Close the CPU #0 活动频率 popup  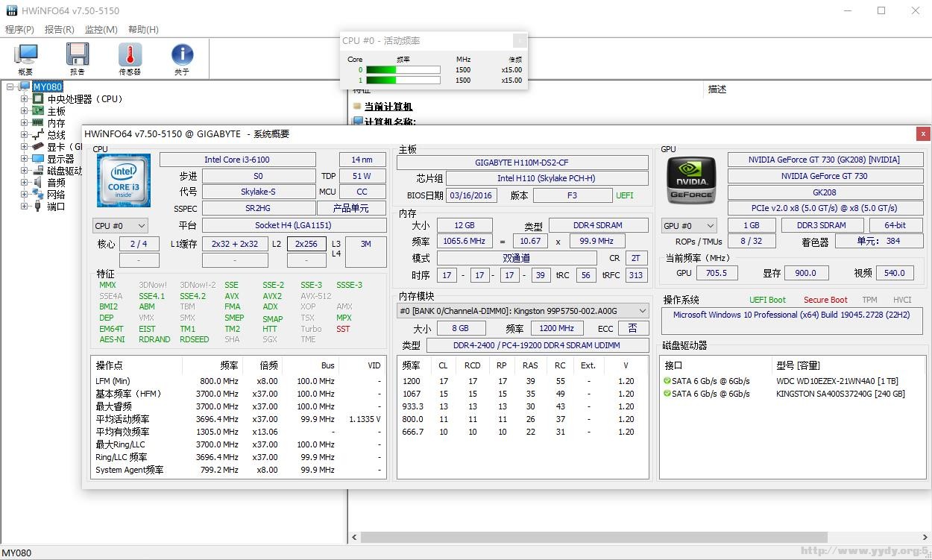tap(520, 40)
